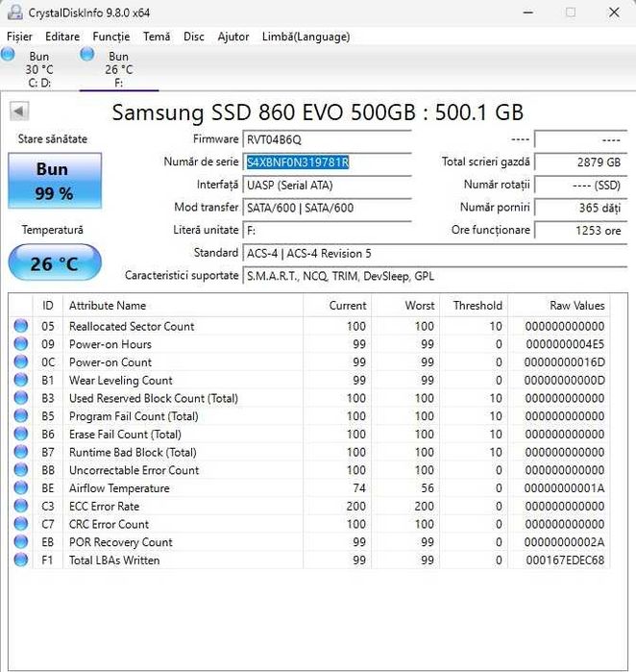Click the Stare sănătate label
Viewport: 636px width, 672px height.
[53, 138]
